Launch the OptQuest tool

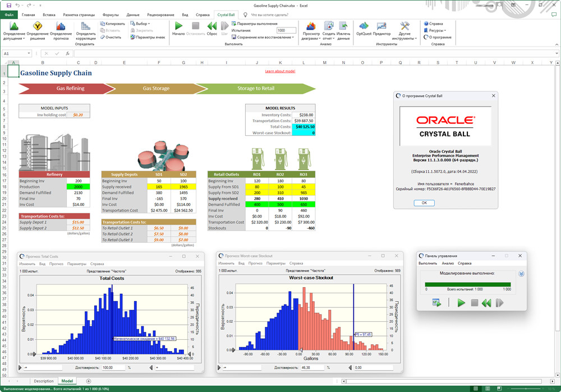(x=364, y=29)
